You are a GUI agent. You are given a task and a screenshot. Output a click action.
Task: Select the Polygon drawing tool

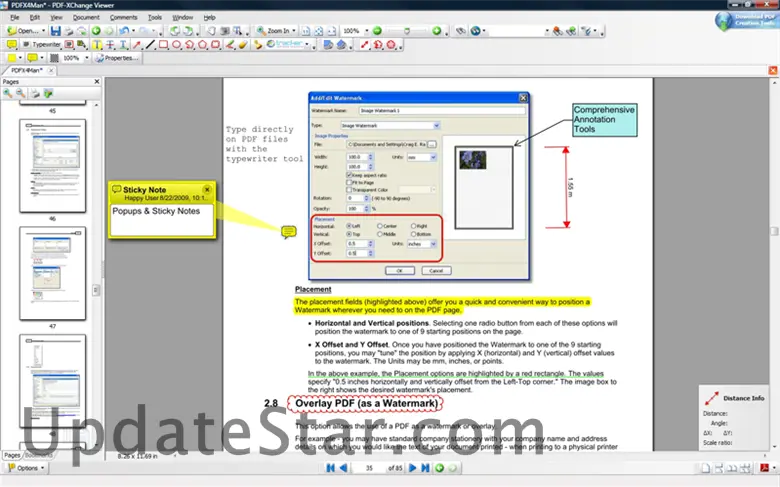tap(202, 45)
